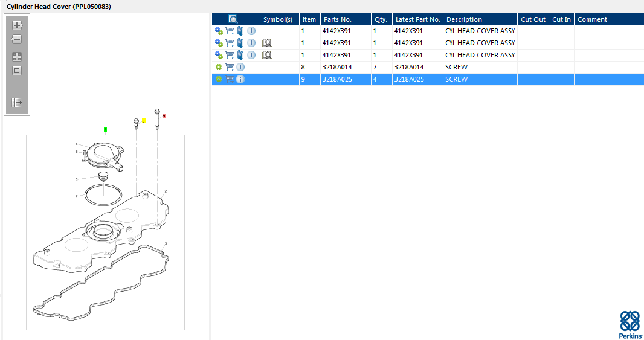Open the search icon in table header

[233, 19]
